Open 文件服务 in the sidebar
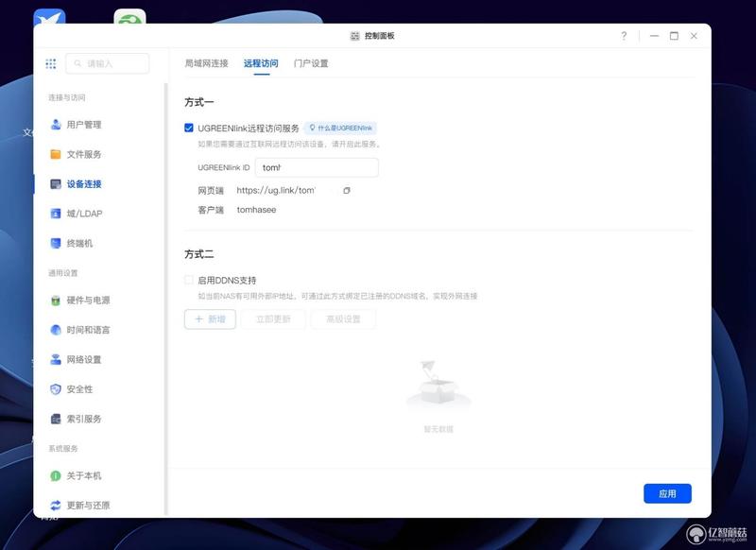This screenshot has height=550, width=756. click(76, 154)
